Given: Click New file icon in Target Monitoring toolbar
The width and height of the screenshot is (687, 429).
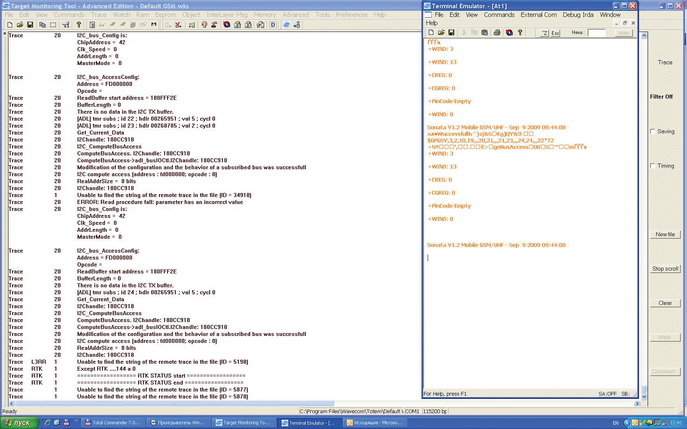Looking at the screenshot, I should 10,25.
